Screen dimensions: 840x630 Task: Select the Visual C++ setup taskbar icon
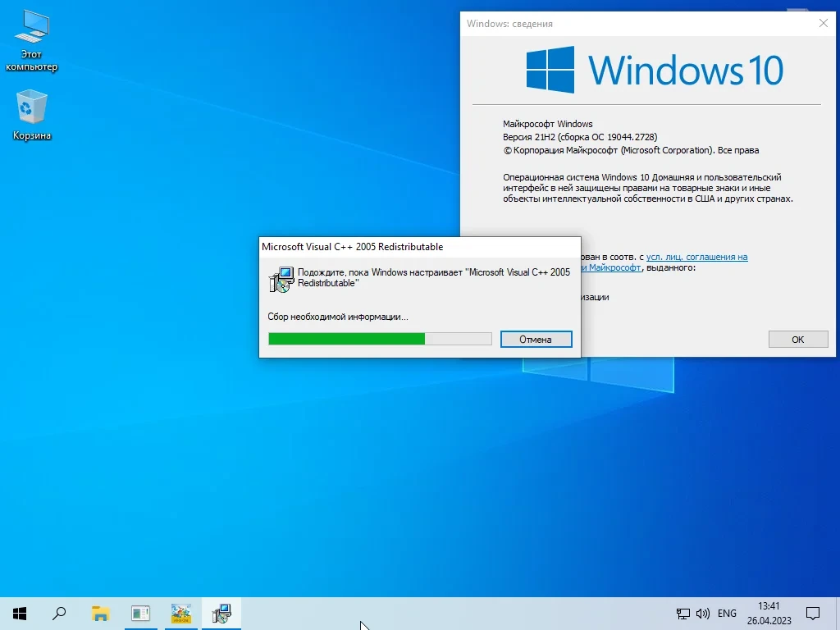pyautogui.click(x=221, y=614)
